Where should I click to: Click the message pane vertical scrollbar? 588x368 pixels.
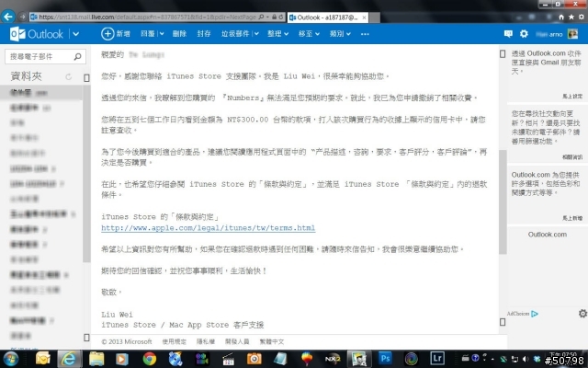point(503,202)
